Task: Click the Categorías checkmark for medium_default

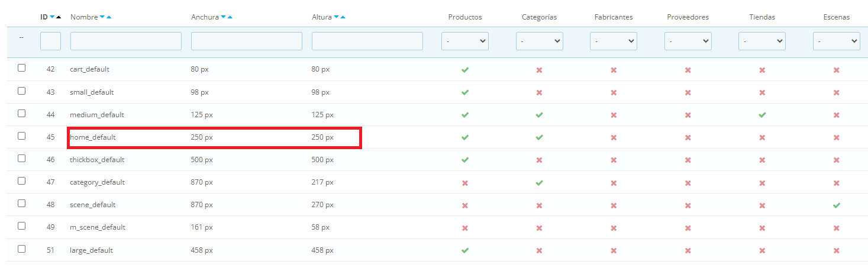Action: tap(539, 115)
